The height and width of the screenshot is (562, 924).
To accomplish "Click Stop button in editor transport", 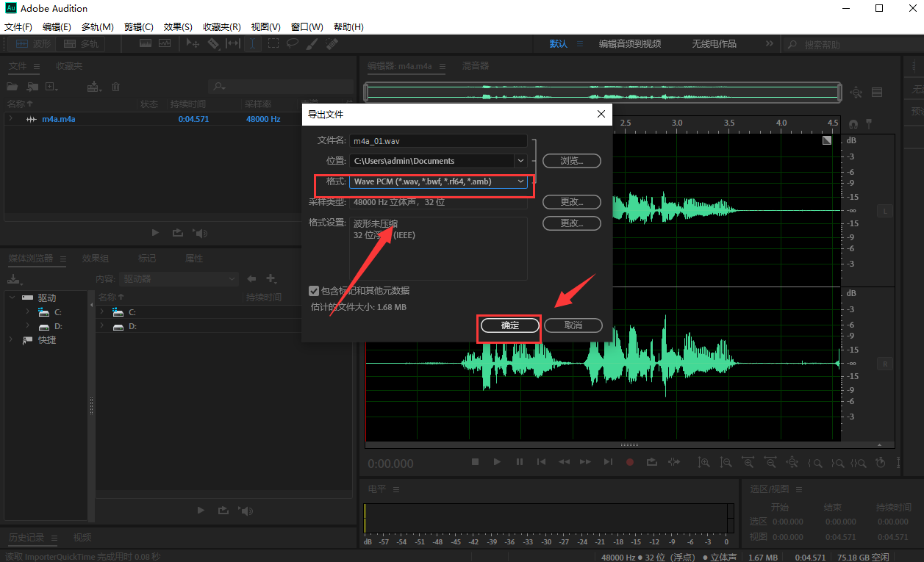I will [476, 462].
